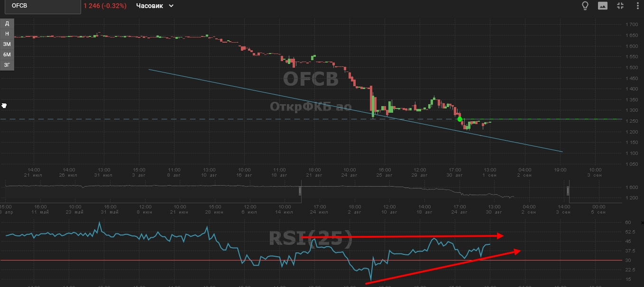Viewport: 644px width, 287px height.
Task: Click the 25 авг date label
Action: 385,175
